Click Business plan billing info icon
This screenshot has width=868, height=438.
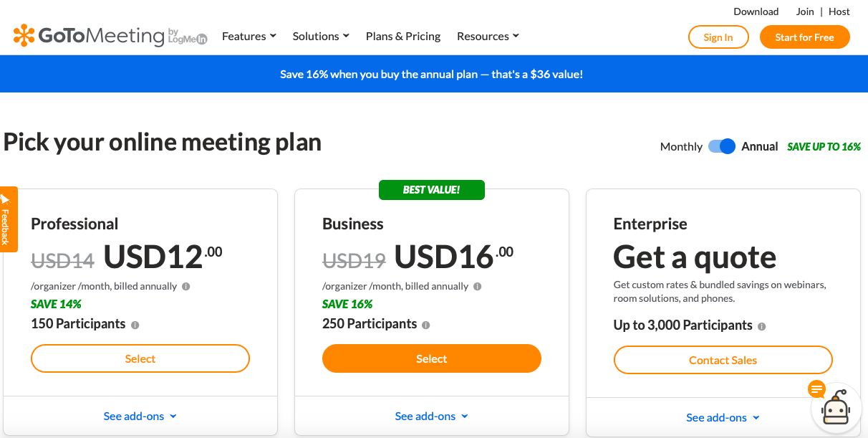click(477, 286)
